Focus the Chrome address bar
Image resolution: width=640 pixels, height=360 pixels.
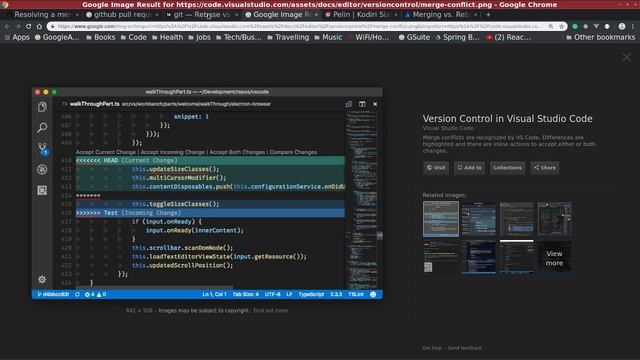click(x=300, y=26)
